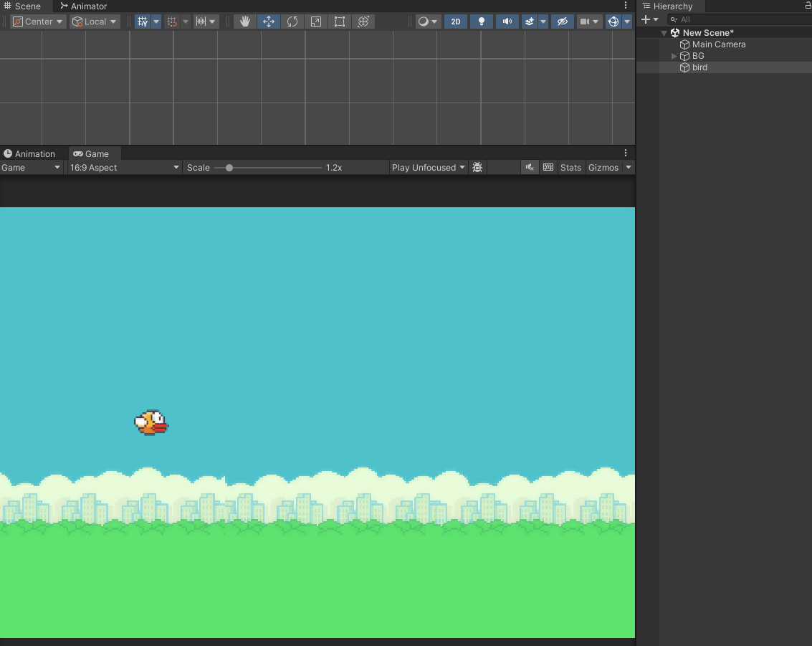Image resolution: width=812 pixels, height=646 pixels.
Task: Toggle Gizmos in Game view
Action: click(603, 167)
